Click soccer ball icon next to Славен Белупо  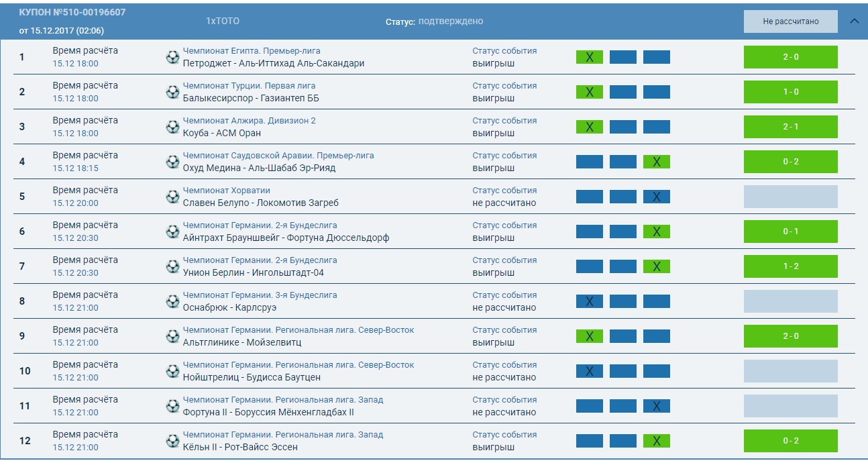pos(172,197)
